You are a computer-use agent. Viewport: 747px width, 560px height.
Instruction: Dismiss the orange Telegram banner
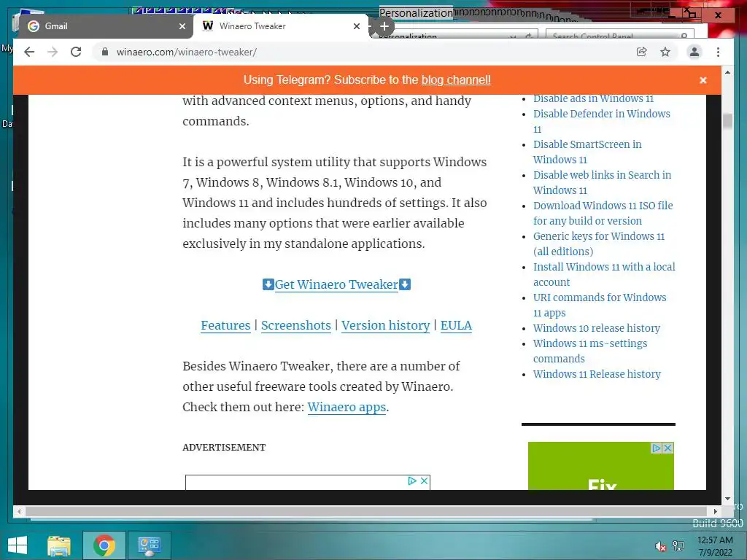(x=703, y=80)
